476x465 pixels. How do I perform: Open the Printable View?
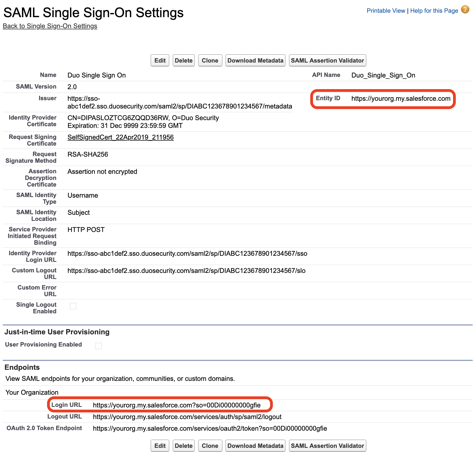(x=386, y=11)
